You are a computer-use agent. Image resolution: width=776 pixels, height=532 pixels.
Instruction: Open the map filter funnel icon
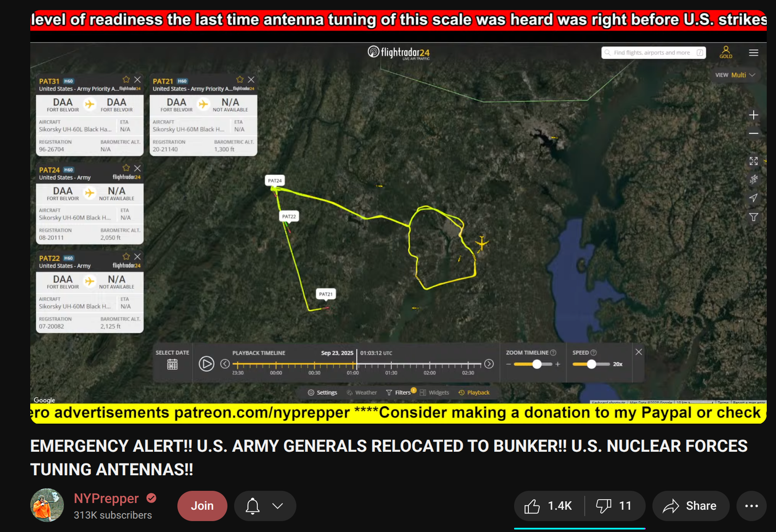753,217
